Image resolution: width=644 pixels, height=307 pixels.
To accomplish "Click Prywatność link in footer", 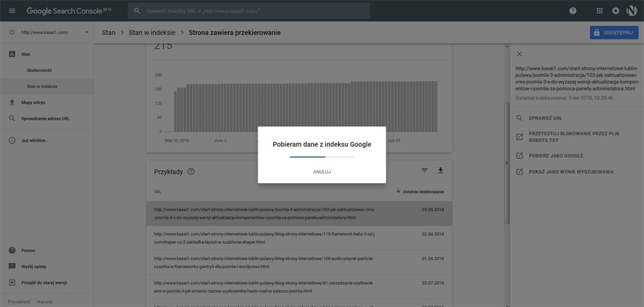I will tap(19, 302).
